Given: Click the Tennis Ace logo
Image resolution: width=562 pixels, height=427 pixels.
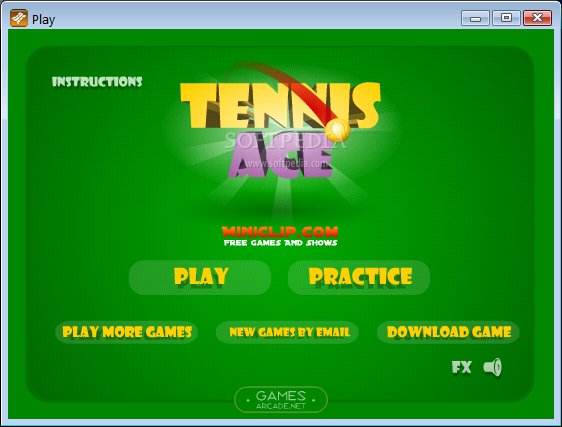Looking at the screenshot, I should point(280,131).
